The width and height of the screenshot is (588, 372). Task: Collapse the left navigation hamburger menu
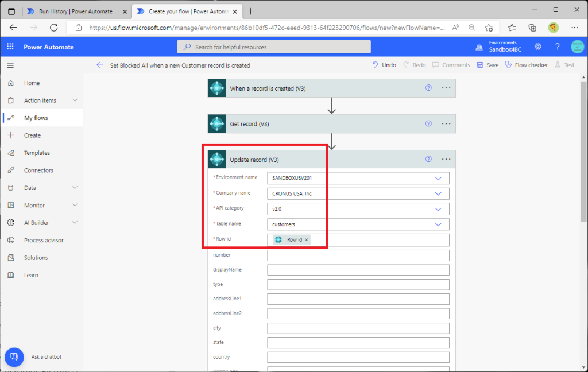[x=10, y=65]
